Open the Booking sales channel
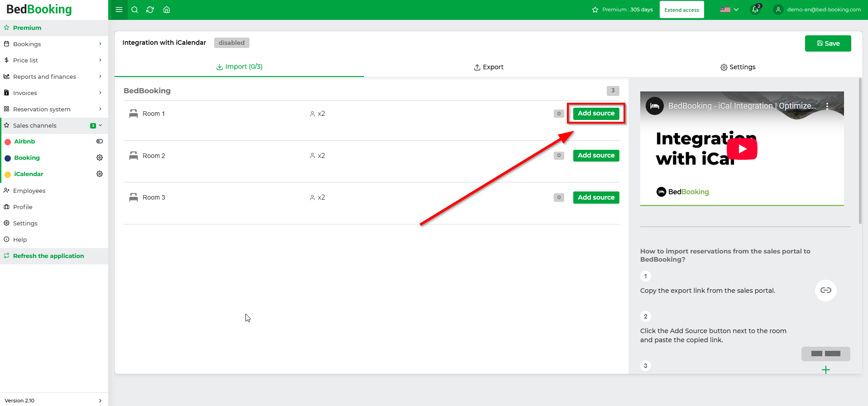 click(x=27, y=158)
